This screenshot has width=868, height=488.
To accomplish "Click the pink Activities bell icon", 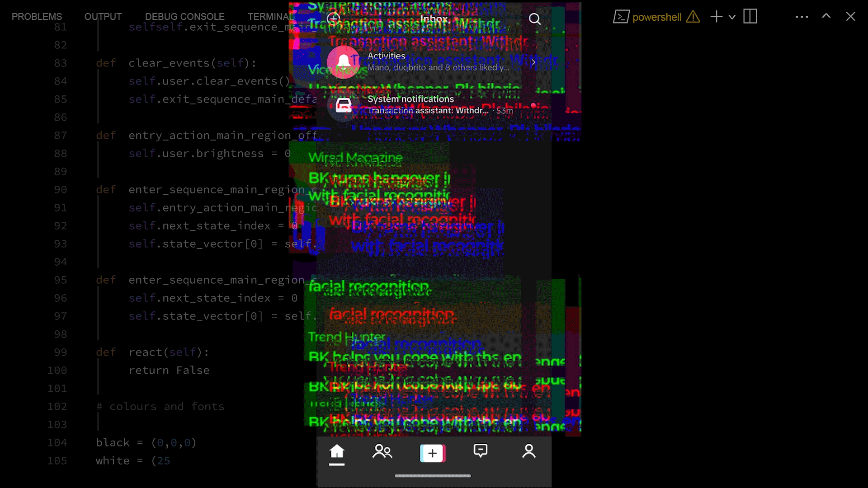I will (344, 62).
